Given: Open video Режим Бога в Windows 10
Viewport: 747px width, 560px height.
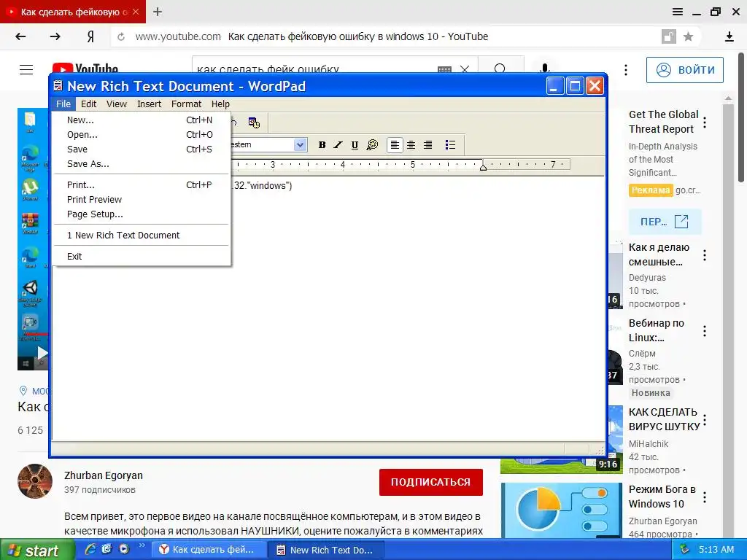Looking at the screenshot, I should tap(662, 497).
